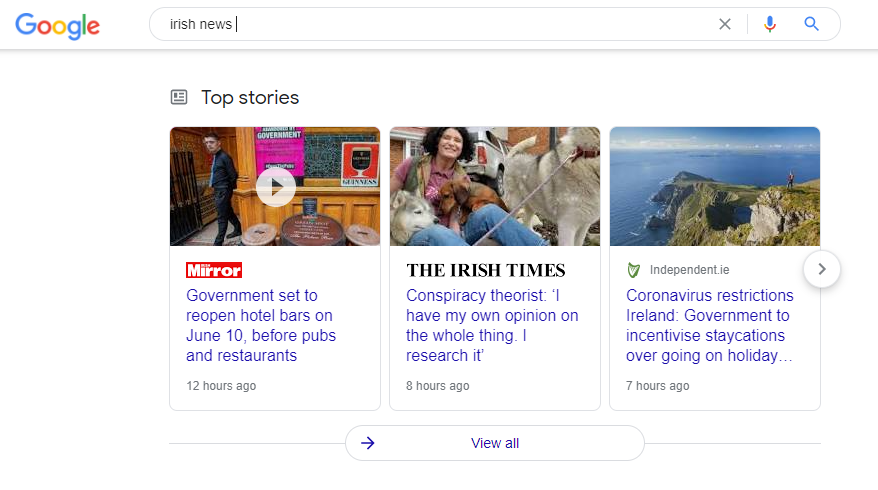878x490 pixels.
Task: Click the View all arrow icon
Action: [368, 443]
